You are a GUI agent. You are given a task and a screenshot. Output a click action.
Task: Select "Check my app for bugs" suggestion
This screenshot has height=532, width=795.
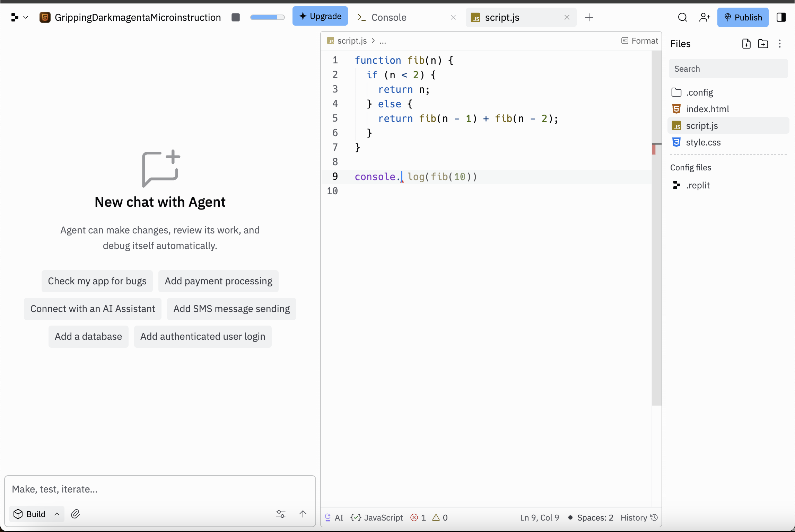pos(97,281)
